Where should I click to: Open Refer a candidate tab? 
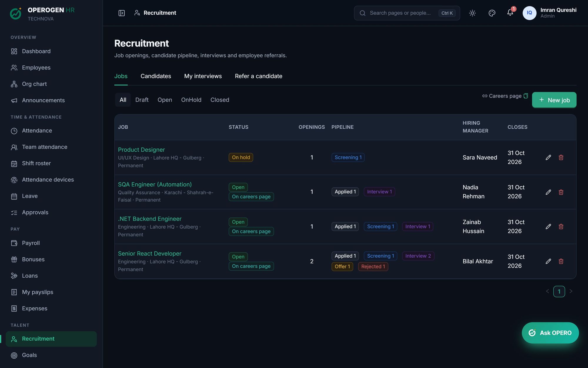coord(258,76)
